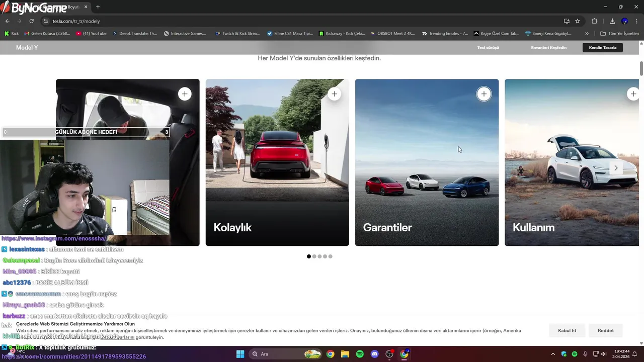Click the tesla.com address bar
Viewport: 644px width, 362px height.
click(x=302, y=21)
